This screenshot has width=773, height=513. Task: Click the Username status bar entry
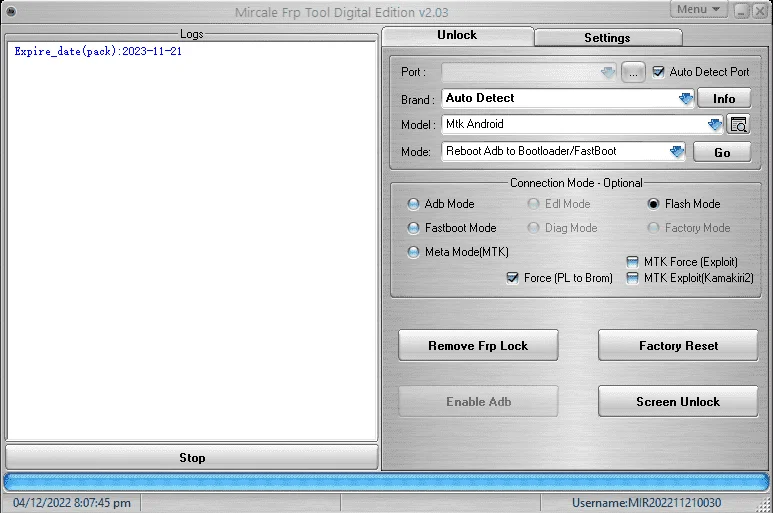click(x=646, y=503)
